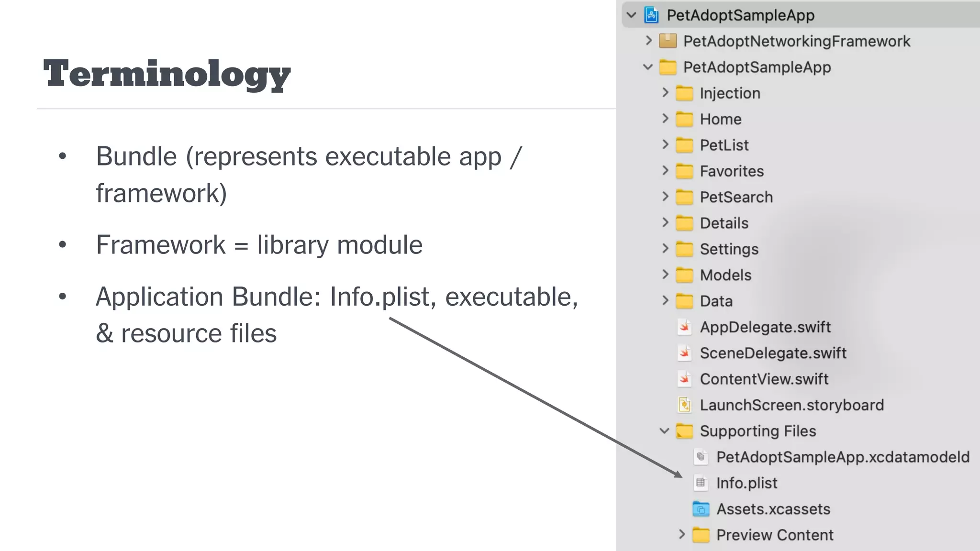980x551 pixels.
Task: Collapse the PetAdoptSampleApp group folder
Action: click(648, 67)
